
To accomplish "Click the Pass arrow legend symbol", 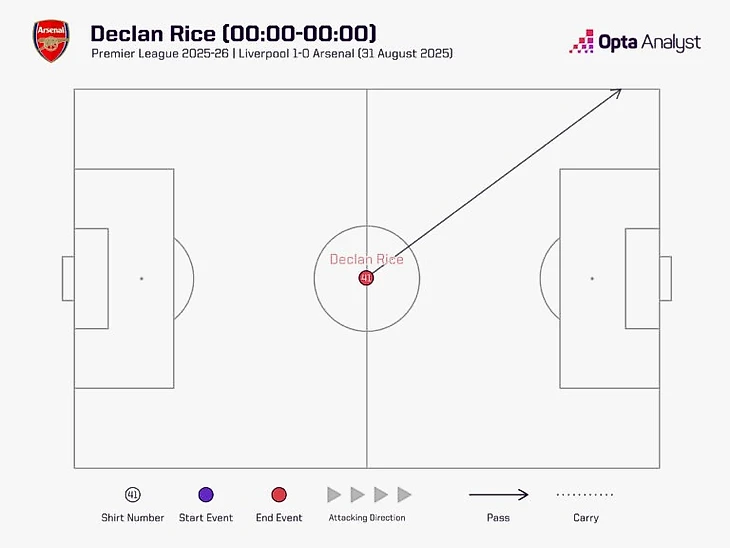I will pyautogui.click(x=498, y=495).
